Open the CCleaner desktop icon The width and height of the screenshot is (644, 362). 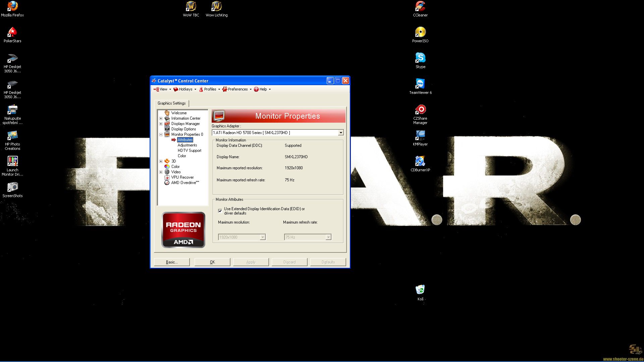(x=420, y=7)
